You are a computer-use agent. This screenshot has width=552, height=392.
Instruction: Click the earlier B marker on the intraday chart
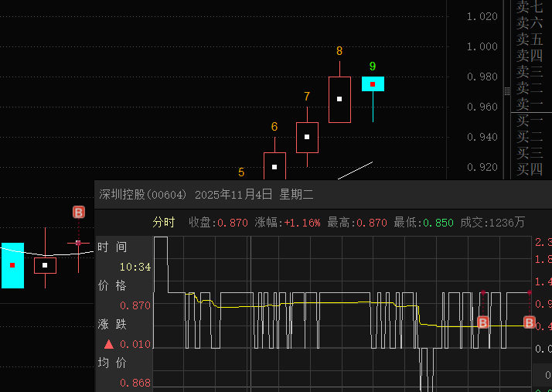coord(483,322)
